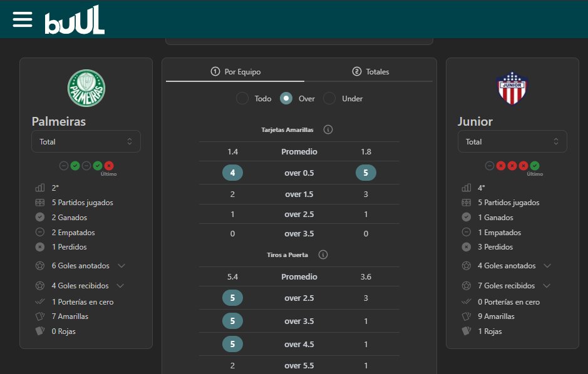Click Palmeiras first form draw icon

click(x=64, y=166)
